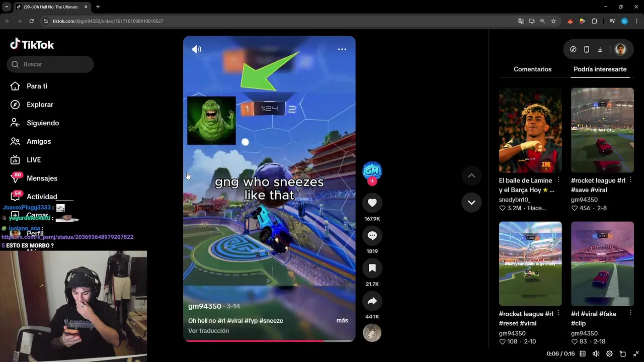Focus the Buscar search field
Viewport: 644px width, 362px height.
tap(50, 64)
